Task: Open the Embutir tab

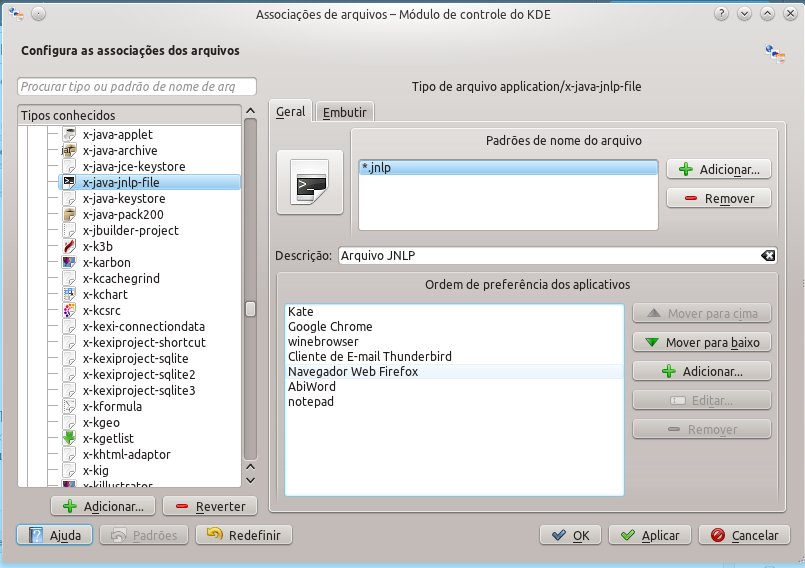Action: pyautogui.click(x=344, y=112)
